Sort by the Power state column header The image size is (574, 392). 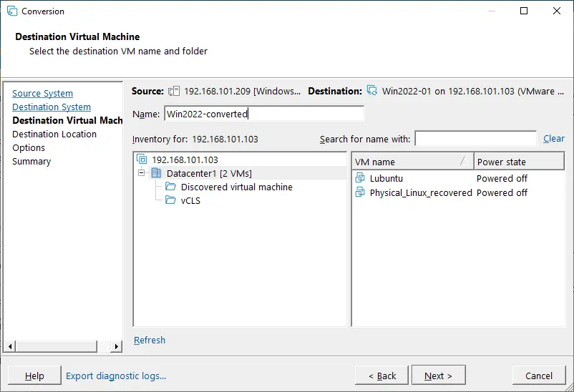(519, 162)
